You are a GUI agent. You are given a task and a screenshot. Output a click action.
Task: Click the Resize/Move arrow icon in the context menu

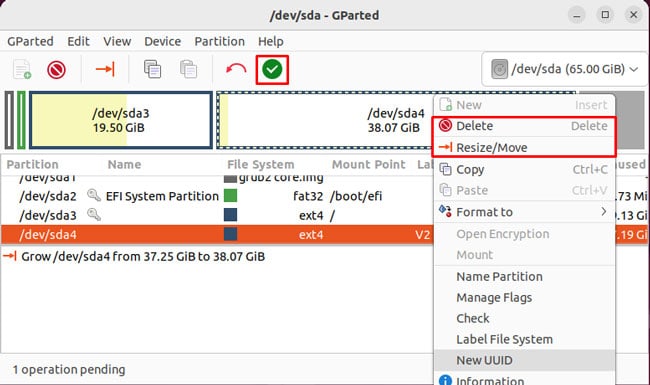[x=445, y=147]
